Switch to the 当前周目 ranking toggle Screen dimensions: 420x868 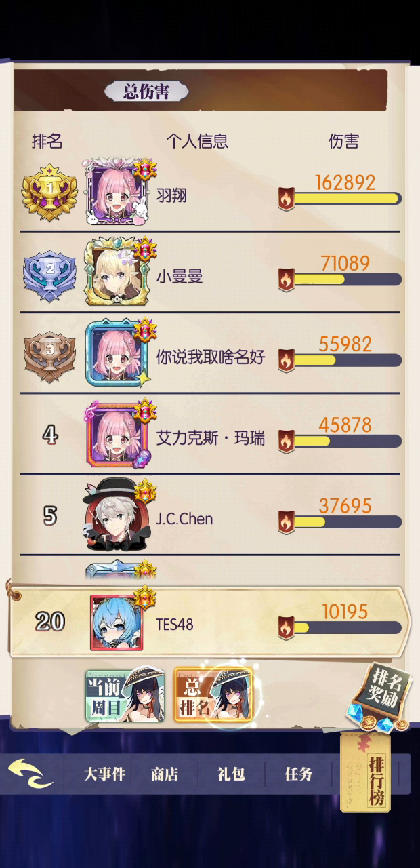(125, 696)
